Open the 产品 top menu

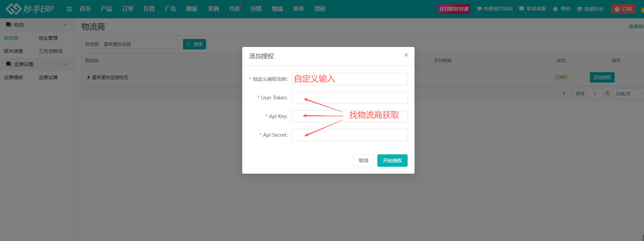(106, 9)
